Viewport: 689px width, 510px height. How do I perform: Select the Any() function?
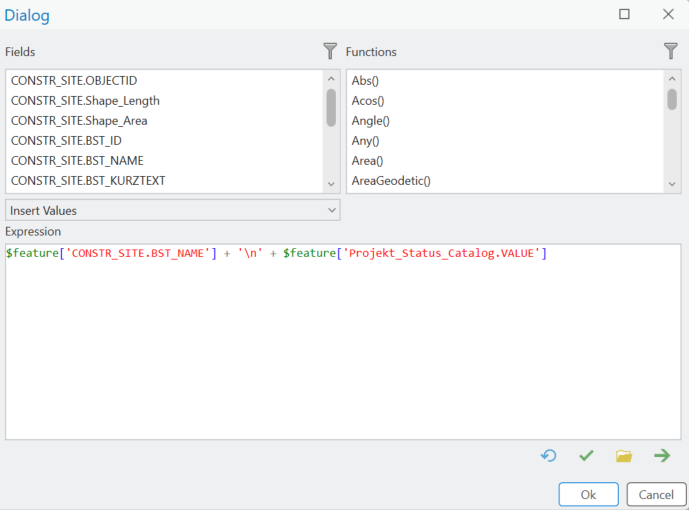click(505, 141)
